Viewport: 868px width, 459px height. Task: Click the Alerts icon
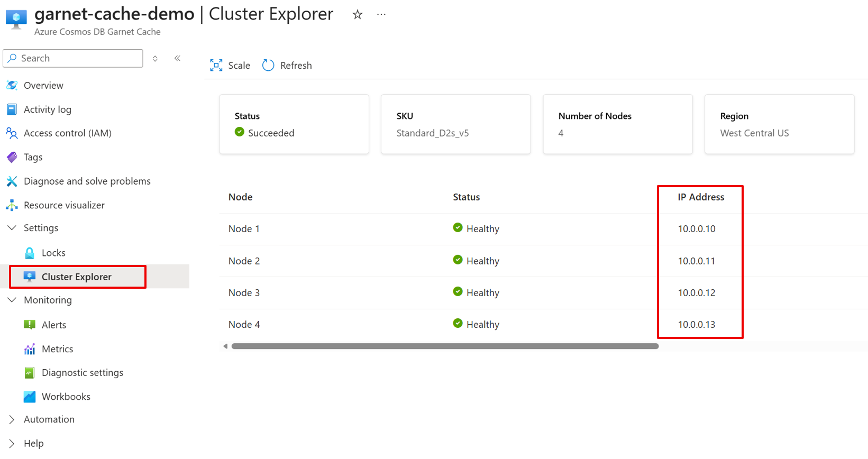pyautogui.click(x=30, y=325)
